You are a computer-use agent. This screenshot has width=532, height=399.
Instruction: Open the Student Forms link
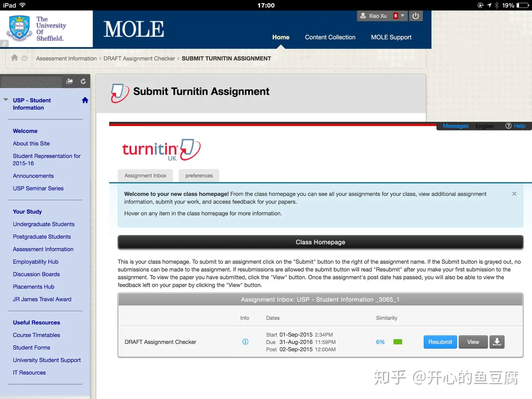(x=31, y=348)
